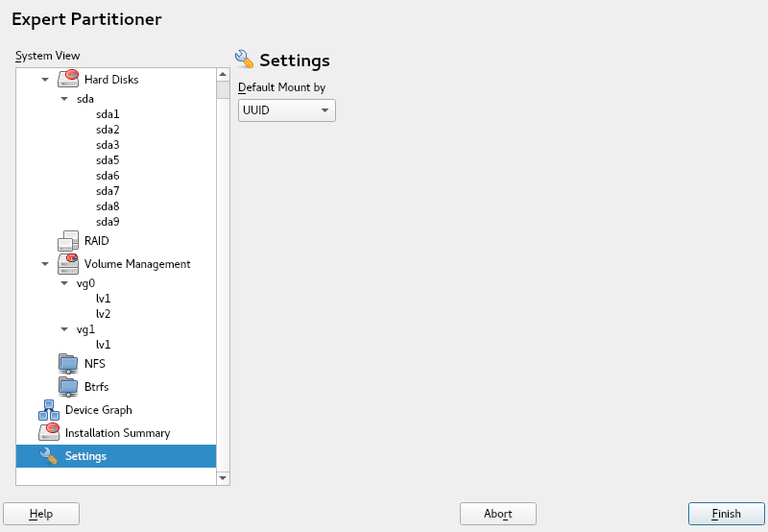Click the Volume Management icon
This screenshot has width=768, height=532.
(68, 264)
